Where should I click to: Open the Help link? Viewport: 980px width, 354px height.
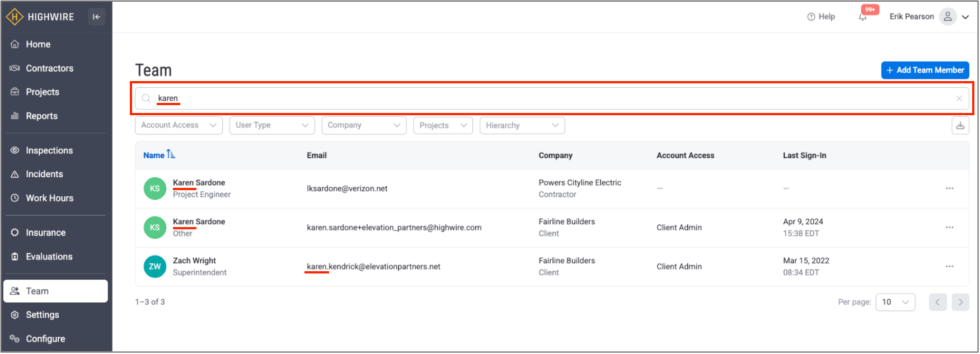821,17
